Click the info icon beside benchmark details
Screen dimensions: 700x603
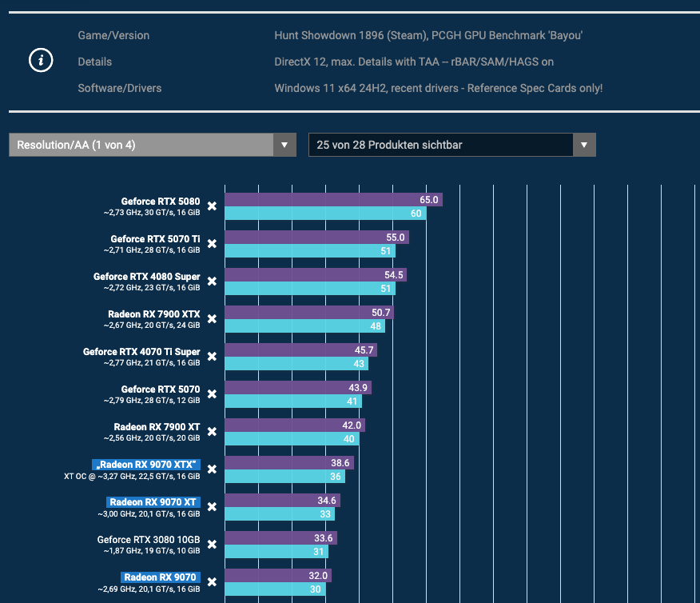point(41,60)
